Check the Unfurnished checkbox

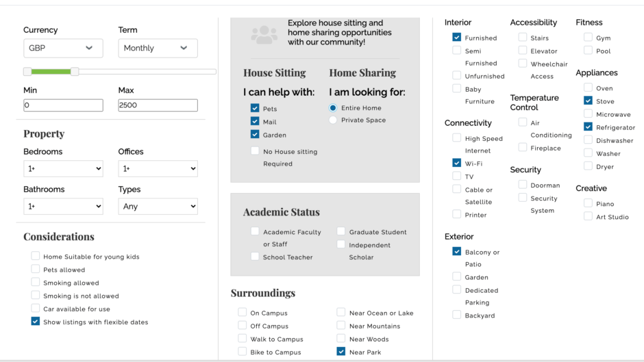(456, 75)
